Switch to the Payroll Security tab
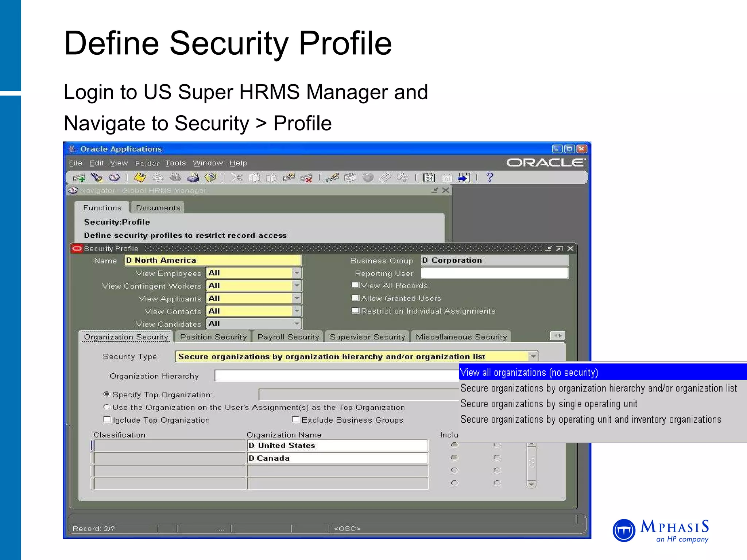The height and width of the screenshot is (560, 747). coord(288,337)
